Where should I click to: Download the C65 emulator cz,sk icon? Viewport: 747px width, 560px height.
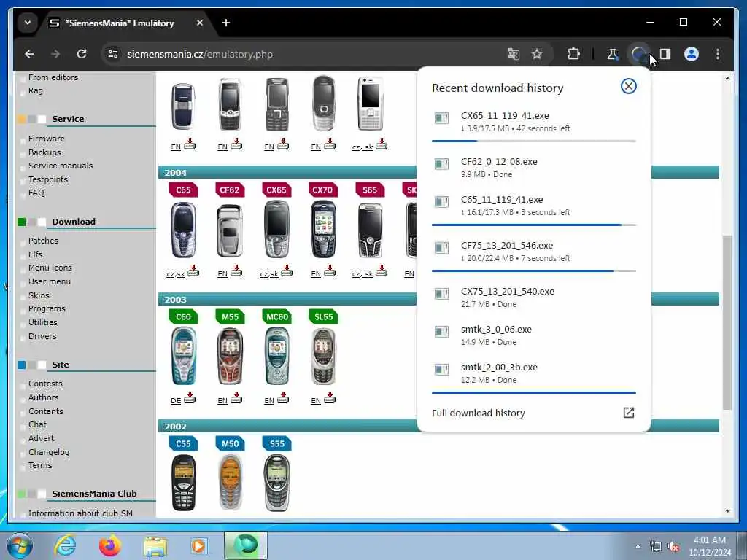[x=193, y=271]
